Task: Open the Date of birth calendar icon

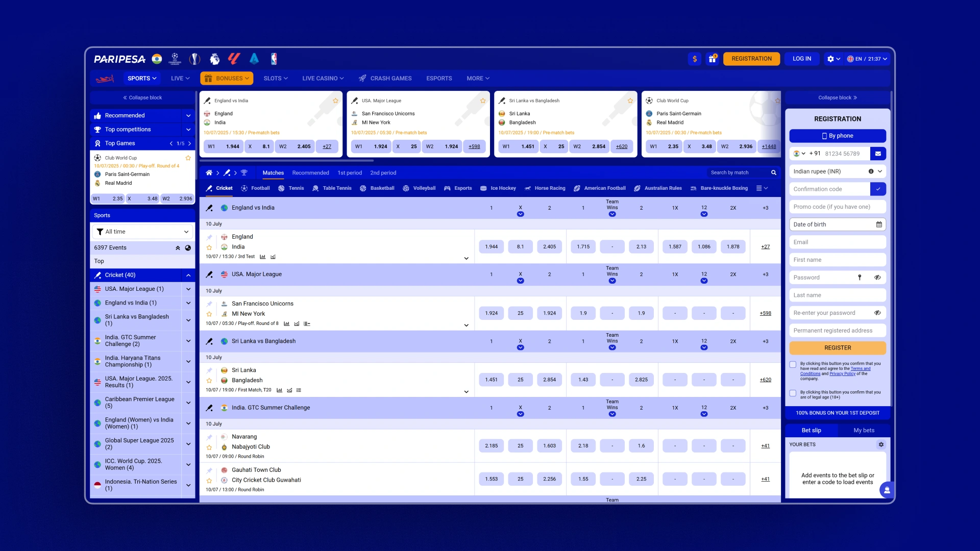Action: [879, 224]
